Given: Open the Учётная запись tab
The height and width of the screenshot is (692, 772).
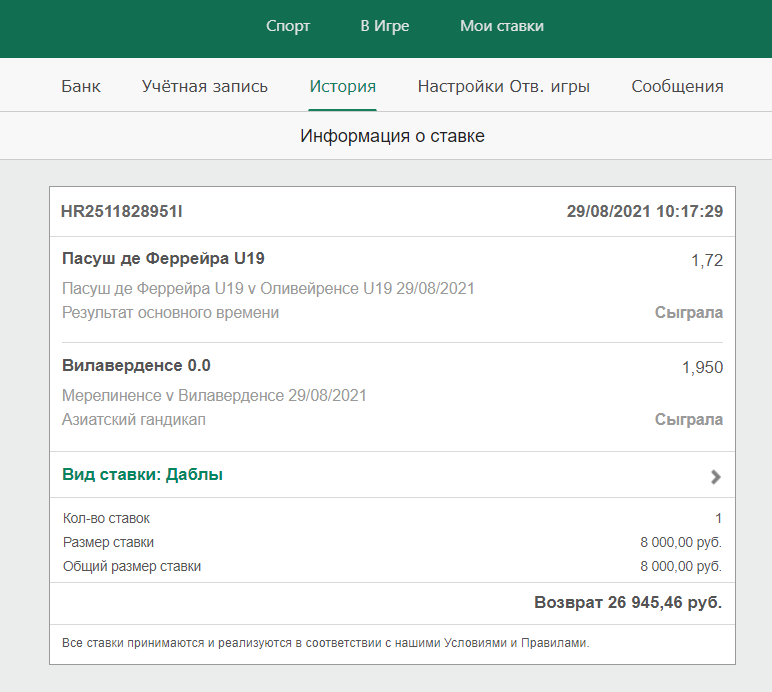Looking at the screenshot, I should click(205, 86).
